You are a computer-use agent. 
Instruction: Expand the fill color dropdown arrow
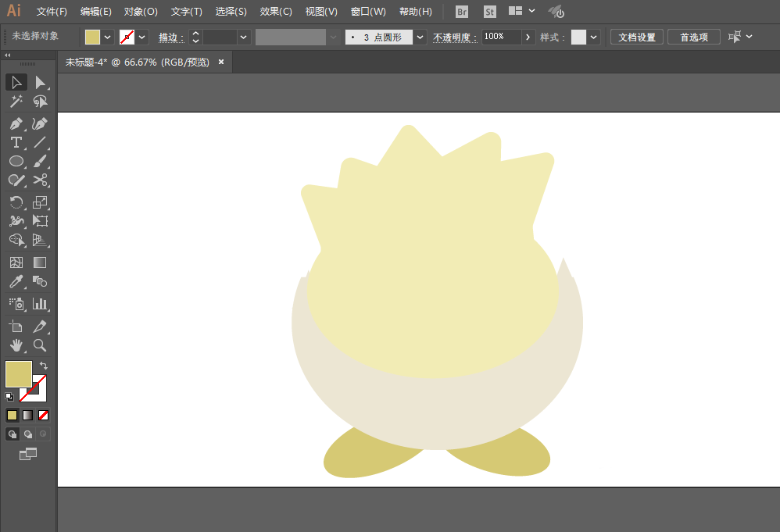pyautogui.click(x=107, y=37)
